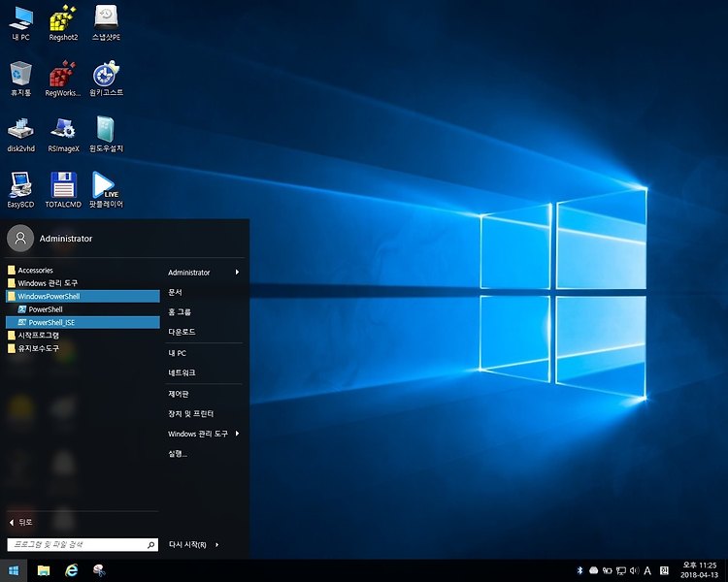Open the taskbar clock and date
728x582 pixels.
click(699, 570)
